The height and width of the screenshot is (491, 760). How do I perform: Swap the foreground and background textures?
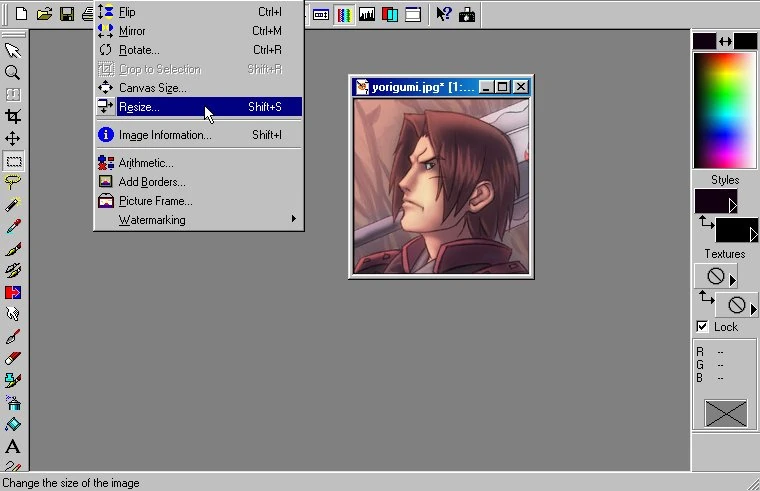coord(706,297)
